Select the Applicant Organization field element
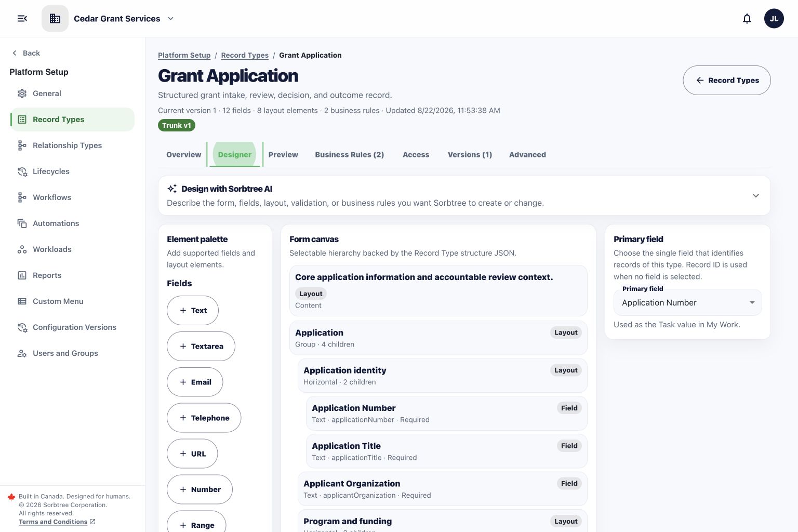 (442, 489)
